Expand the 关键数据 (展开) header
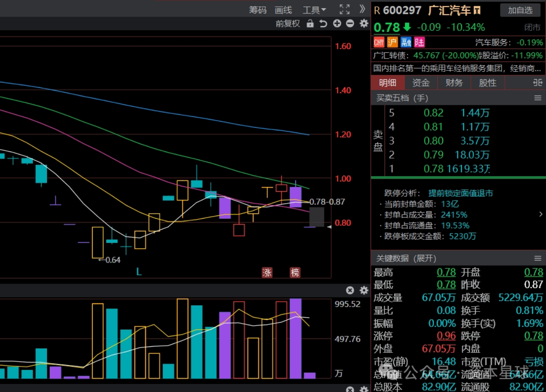 click(x=406, y=258)
